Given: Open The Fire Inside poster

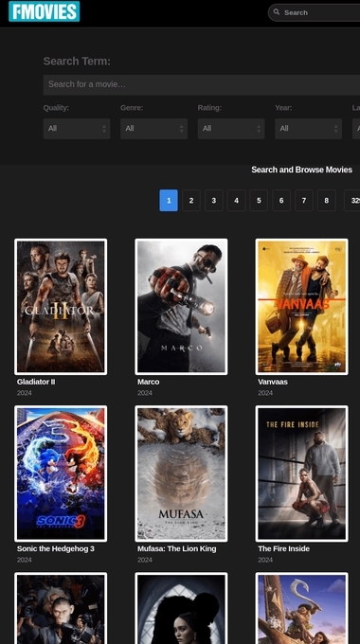Looking at the screenshot, I should click(301, 474).
